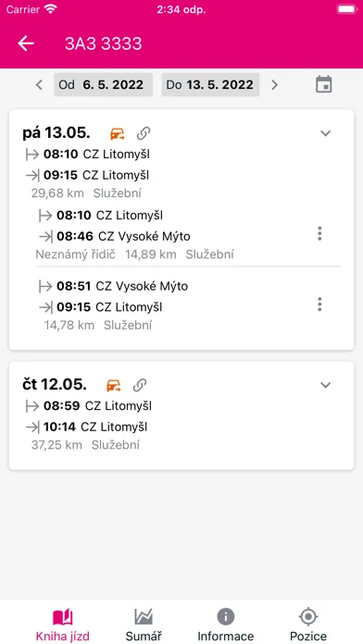
Task: Tap link icon beside pá 13.05.
Action: pyautogui.click(x=144, y=133)
